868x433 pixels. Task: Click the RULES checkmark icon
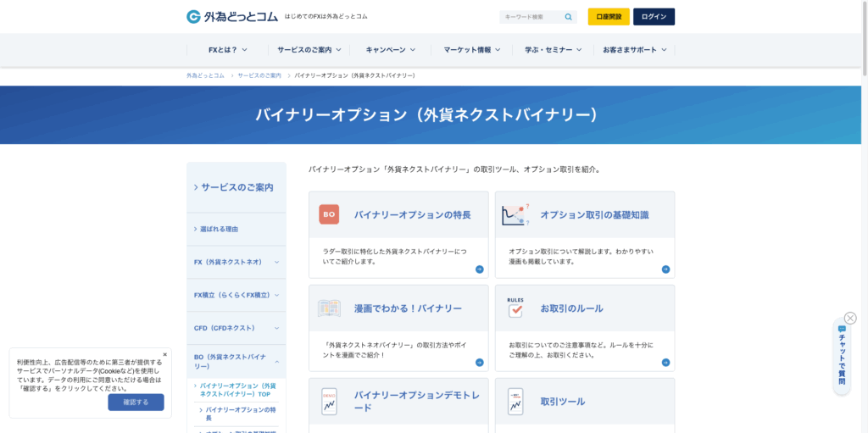[515, 308]
